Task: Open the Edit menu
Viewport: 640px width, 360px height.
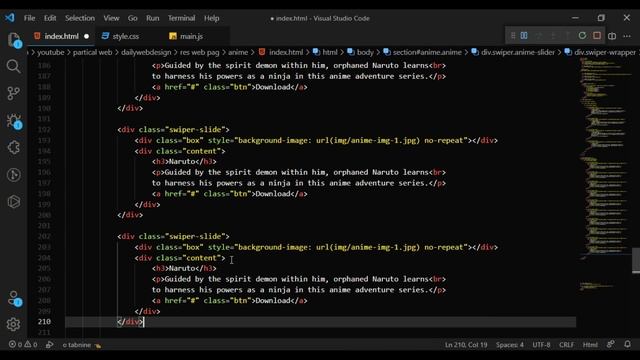Action: pyautogui.click(x=50, y=18)
